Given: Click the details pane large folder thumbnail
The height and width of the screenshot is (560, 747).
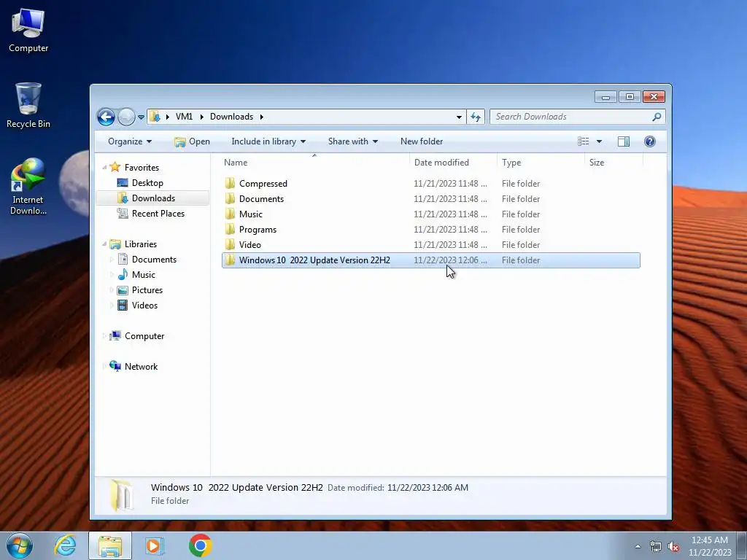Looking at the screenshot, I should tap(122, 495).
